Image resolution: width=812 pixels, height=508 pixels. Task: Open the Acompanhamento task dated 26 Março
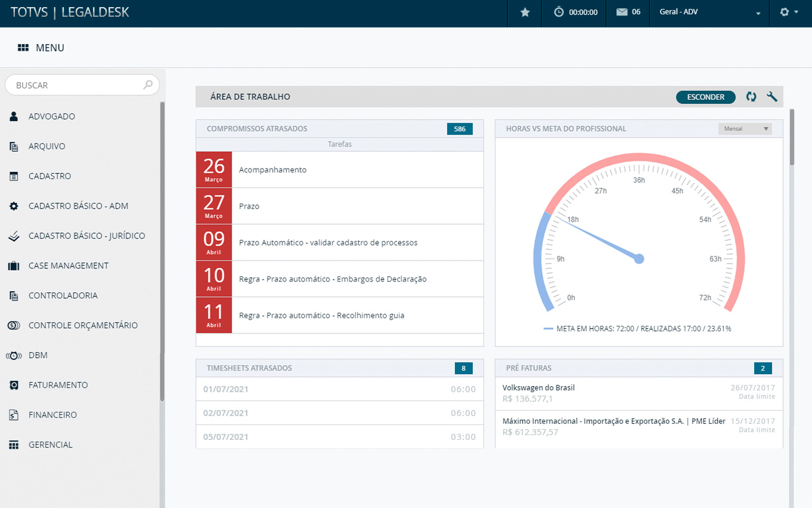click(272, 170)
